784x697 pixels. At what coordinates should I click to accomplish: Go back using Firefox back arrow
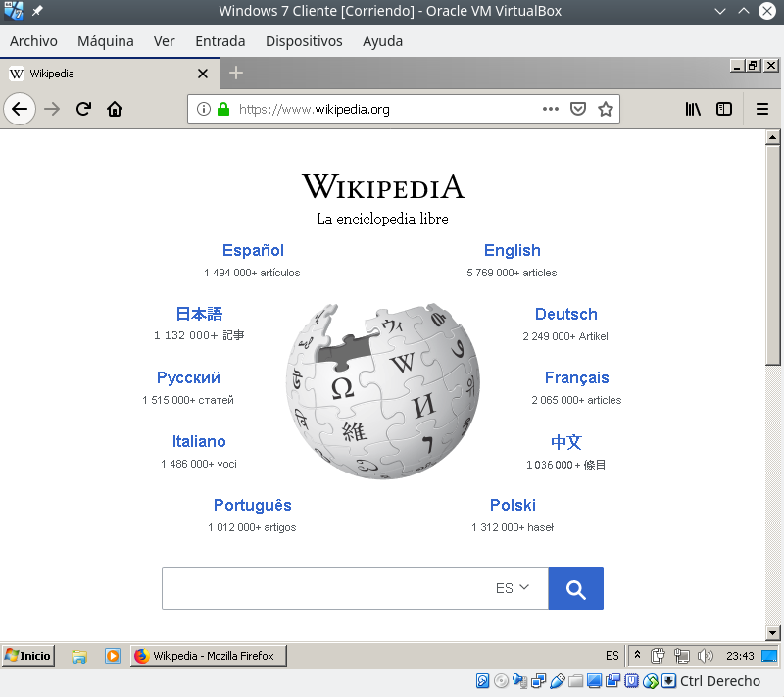point(20,109)
